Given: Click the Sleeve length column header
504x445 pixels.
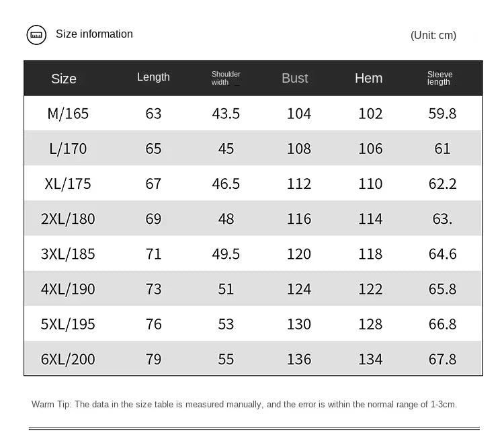Looking at the screenshot, I should pyautogui.click(x=439, y=78).
